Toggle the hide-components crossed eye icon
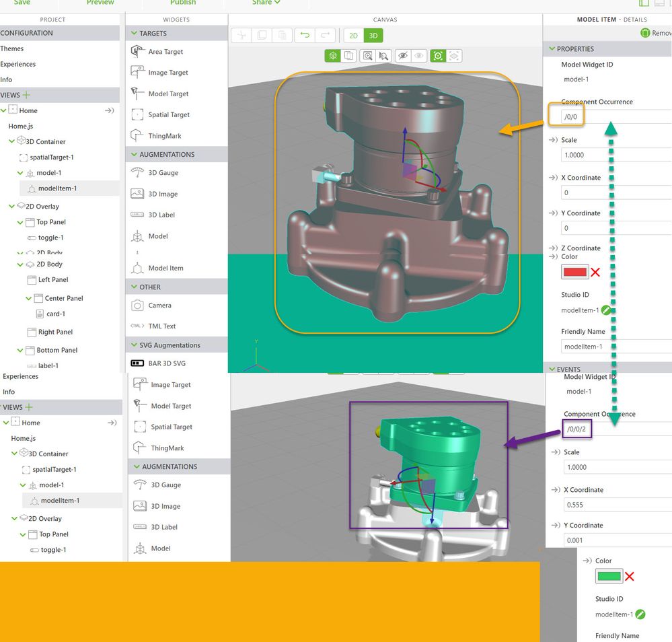 click(402, 56)
